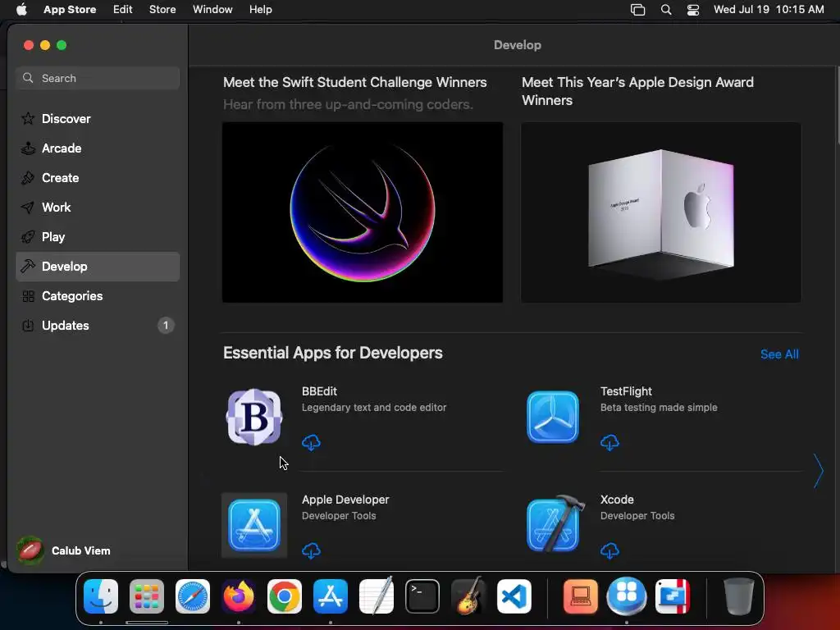Open the Store menu
This screenshot has width=840, height=630.
pyautogui.click(x=162, y=10)
